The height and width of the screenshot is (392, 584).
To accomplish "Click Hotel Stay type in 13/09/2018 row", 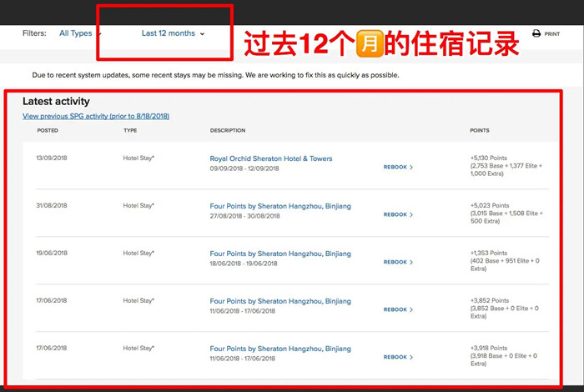I will [138, 158].
